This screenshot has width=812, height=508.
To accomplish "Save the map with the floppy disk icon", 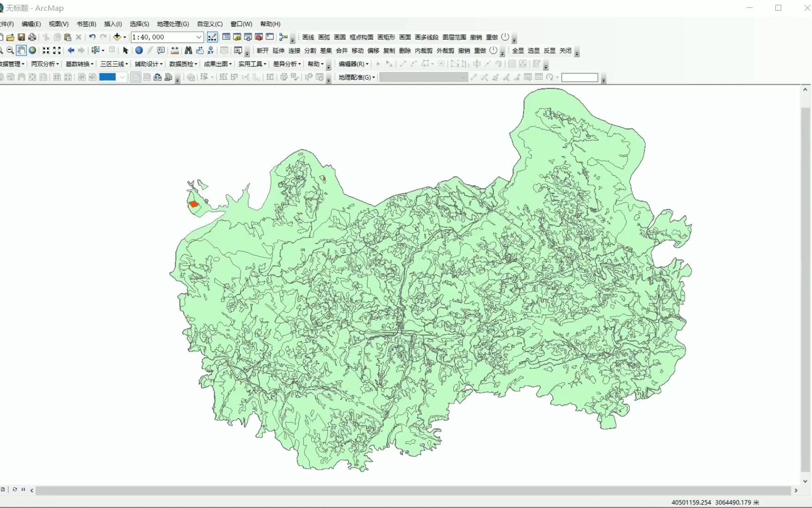I will click(x=21, y=37).
